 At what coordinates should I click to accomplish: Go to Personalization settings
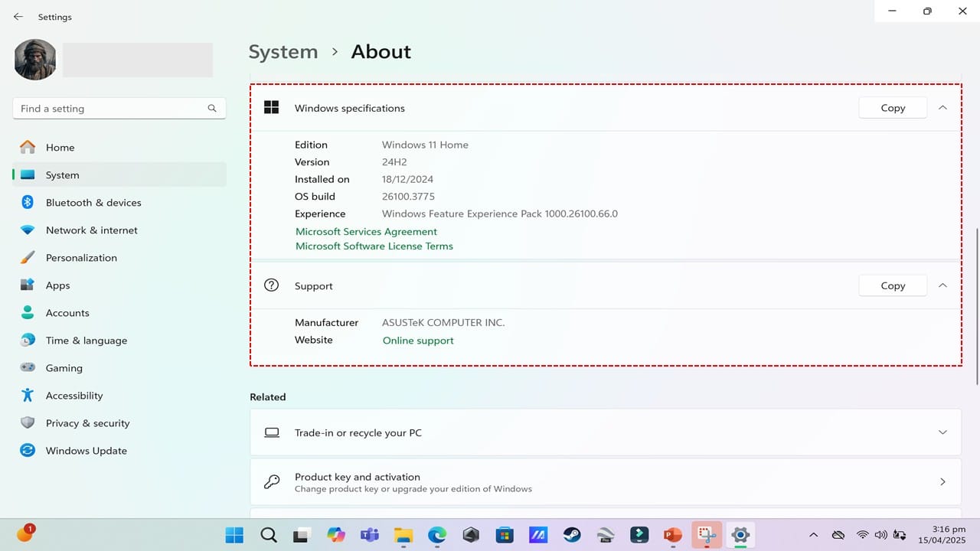tap(119, 258)
